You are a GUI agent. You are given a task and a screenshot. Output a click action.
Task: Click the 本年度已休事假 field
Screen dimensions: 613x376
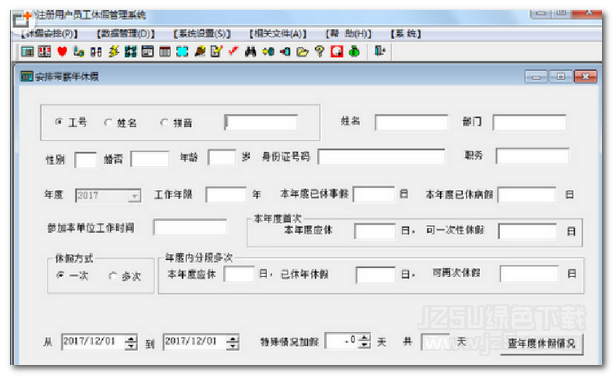(x=374, y=194)
